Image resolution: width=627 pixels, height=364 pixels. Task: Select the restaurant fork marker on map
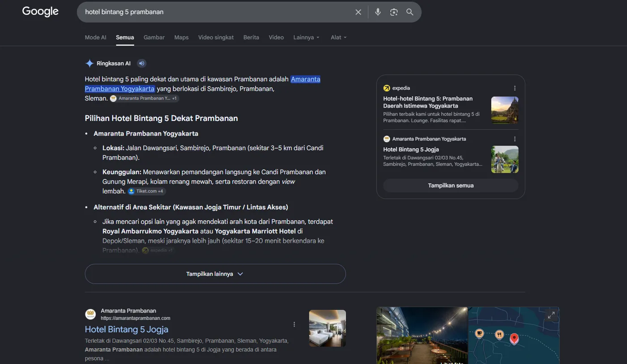pos(499,334)
